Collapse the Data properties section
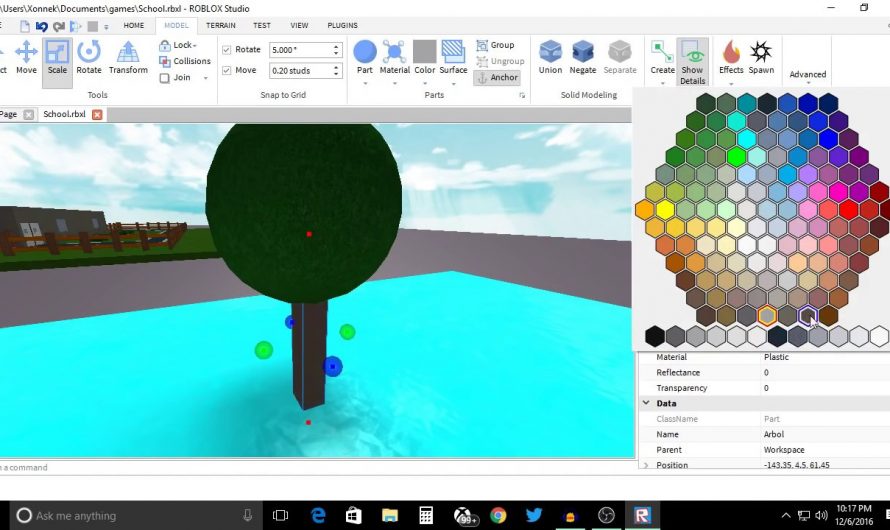 point(646,403)
